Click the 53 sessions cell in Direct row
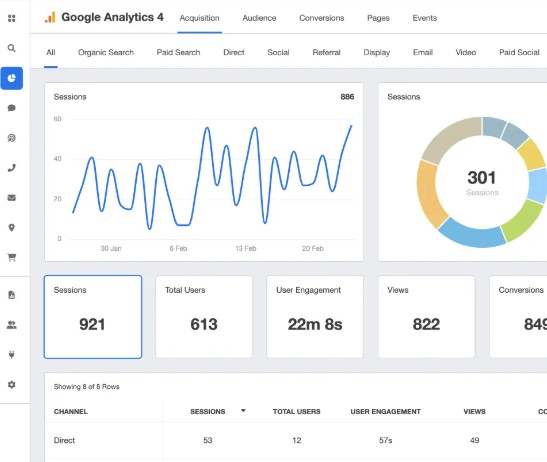Viewport: 547px width, 462px height. click(x=208, y=440)
